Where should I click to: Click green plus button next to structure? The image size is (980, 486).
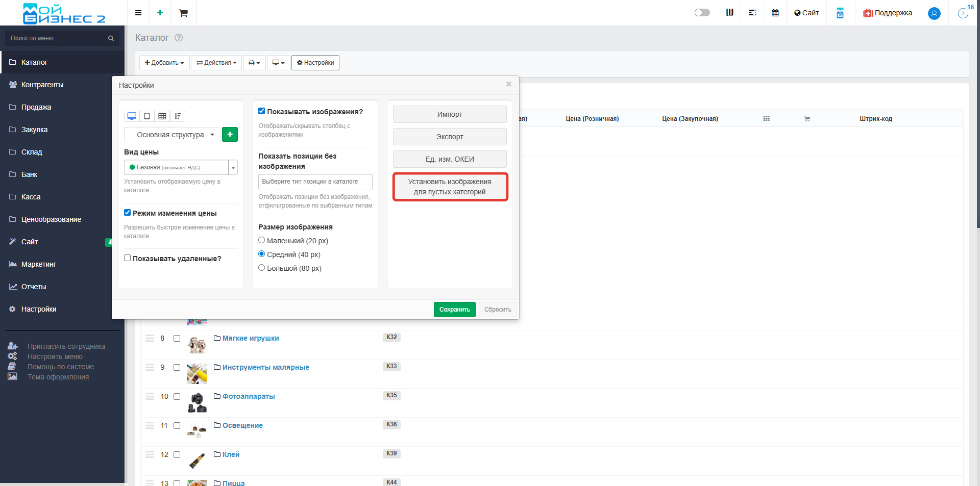[x=230, y=135]
